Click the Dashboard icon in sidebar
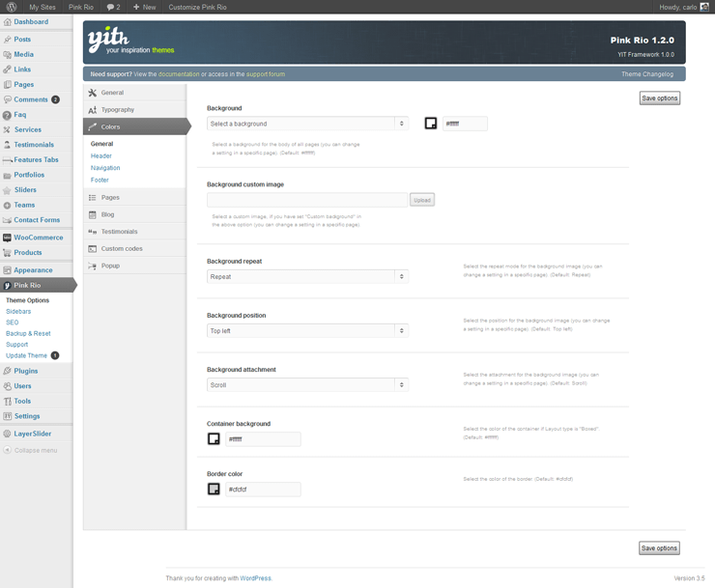The height and width of the screenshot is (588, 715). (x=8, y=21)
